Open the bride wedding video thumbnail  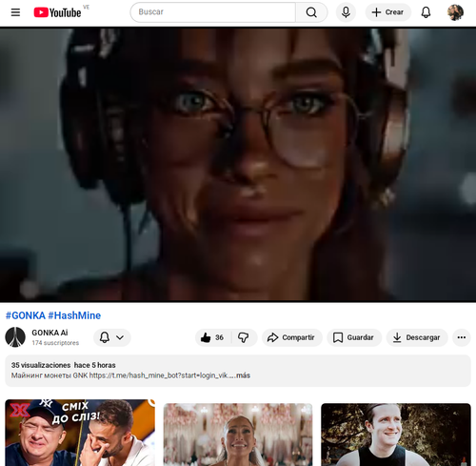click(238, 435)
